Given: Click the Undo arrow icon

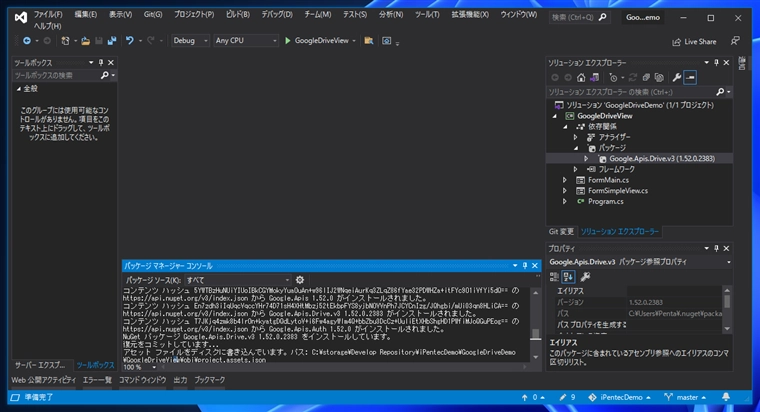Looking at the screenshot, I should 129,41.
